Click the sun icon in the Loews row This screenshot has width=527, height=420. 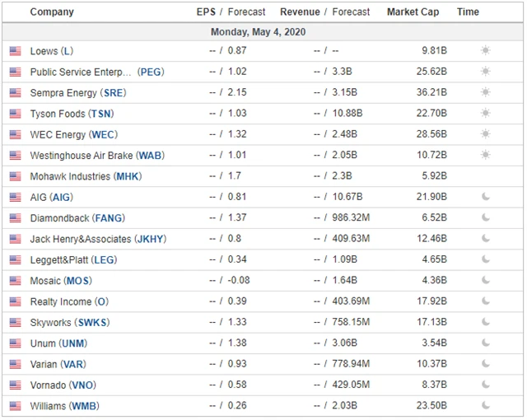pyautogui.click(x=485, y=51)
